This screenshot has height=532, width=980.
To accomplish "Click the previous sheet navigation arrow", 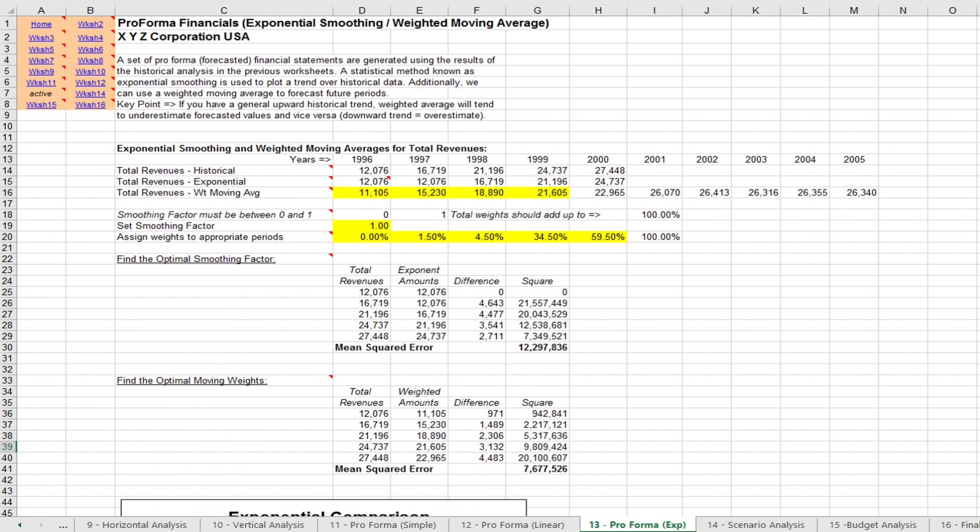I will (x=20, y=525).
